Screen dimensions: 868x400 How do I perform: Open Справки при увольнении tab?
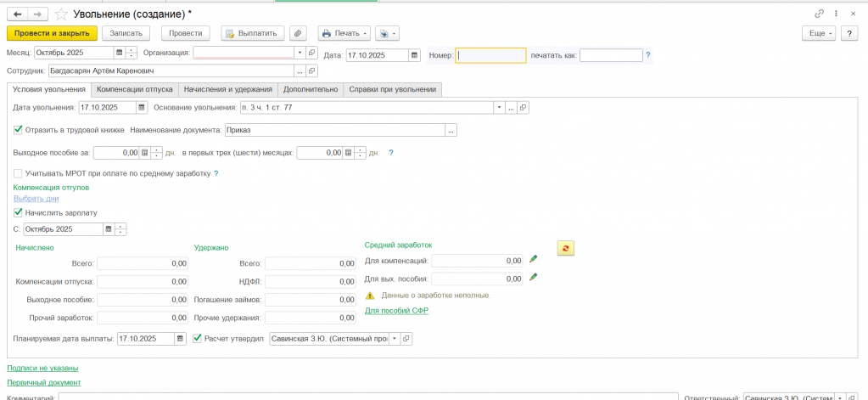click(393, 89)
